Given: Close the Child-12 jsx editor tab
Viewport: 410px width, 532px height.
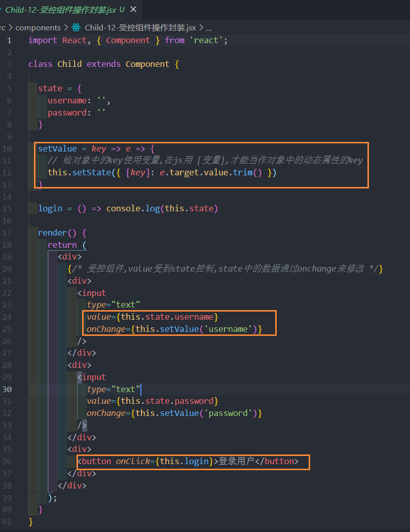Looking at the screenshot, I should pyautogui.click(x=133, y=10).
